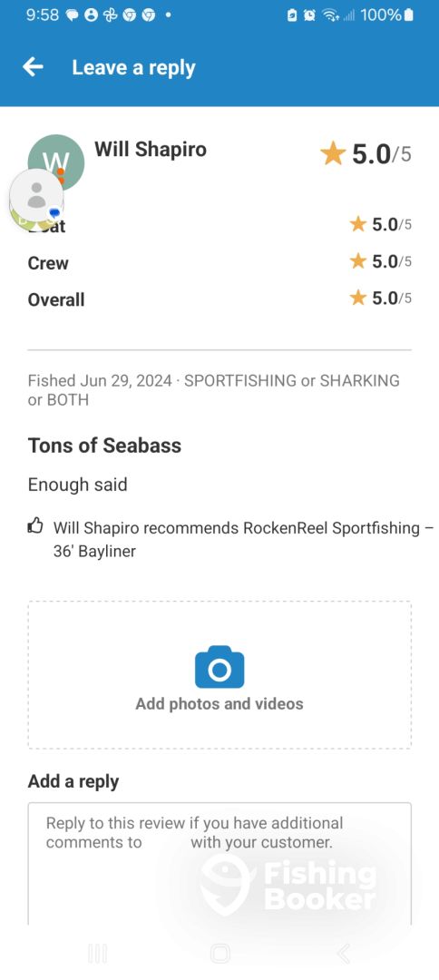Tap the thumbs-up recommend icon

tap(35, 527)
